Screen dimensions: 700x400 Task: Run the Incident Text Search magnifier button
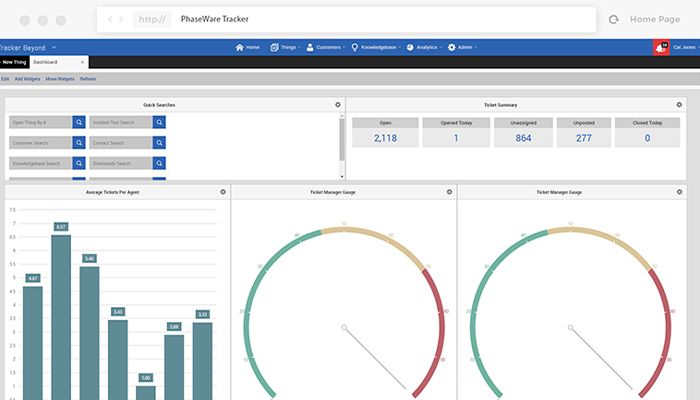click(x=159, y=122)
